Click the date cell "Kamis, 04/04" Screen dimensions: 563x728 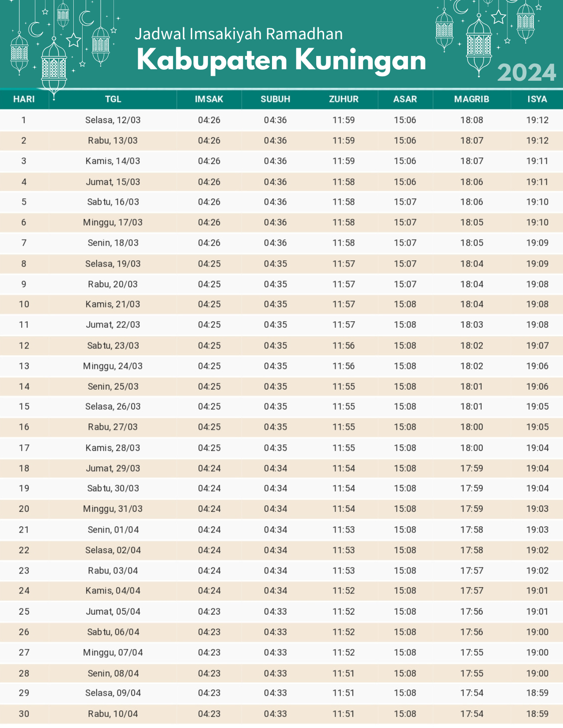pos(113,590)
